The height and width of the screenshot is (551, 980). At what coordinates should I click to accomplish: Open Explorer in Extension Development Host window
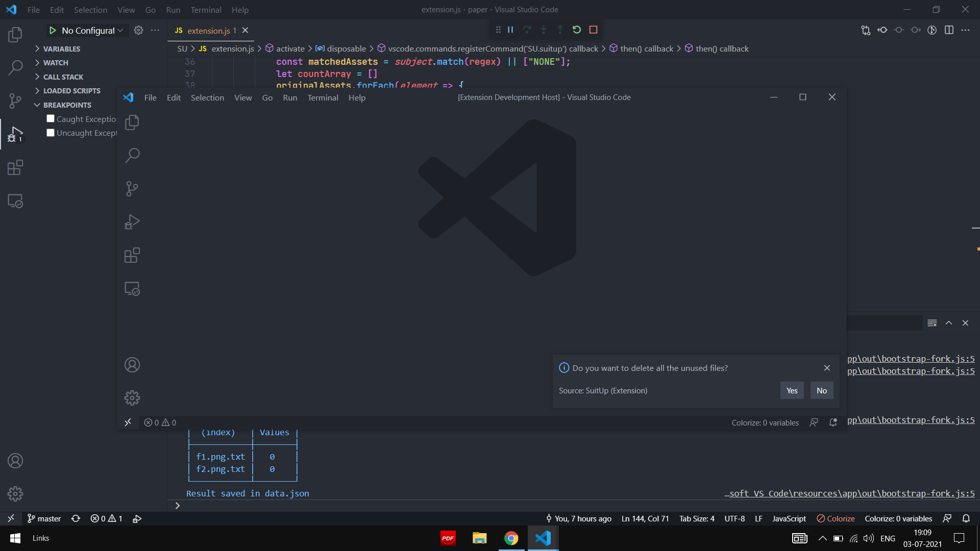coord(132,122)
